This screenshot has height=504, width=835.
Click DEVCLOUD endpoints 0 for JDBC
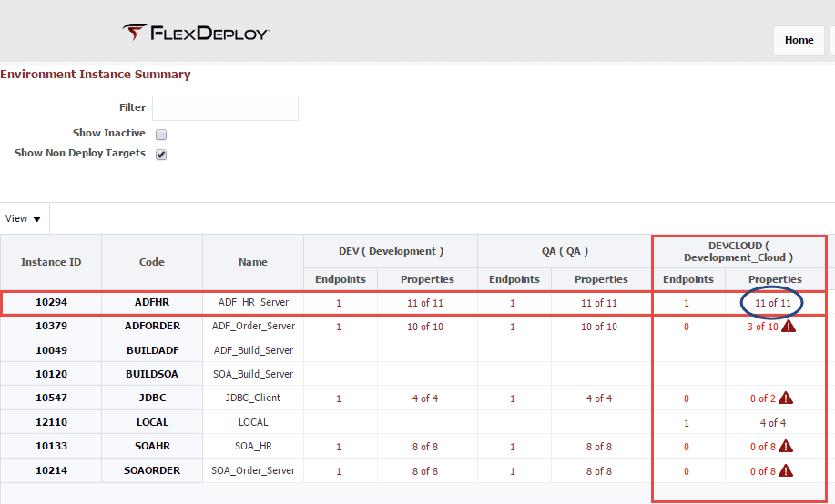point(687,398)
